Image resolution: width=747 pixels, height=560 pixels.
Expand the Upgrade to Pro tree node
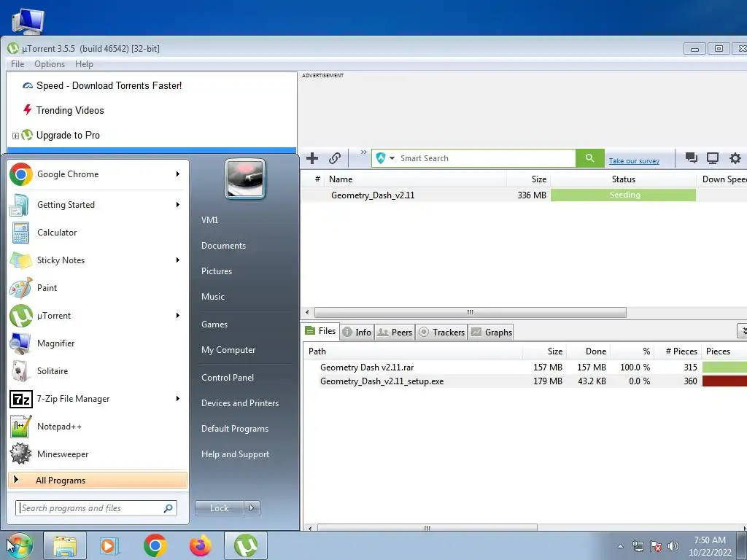click(15, 136)
